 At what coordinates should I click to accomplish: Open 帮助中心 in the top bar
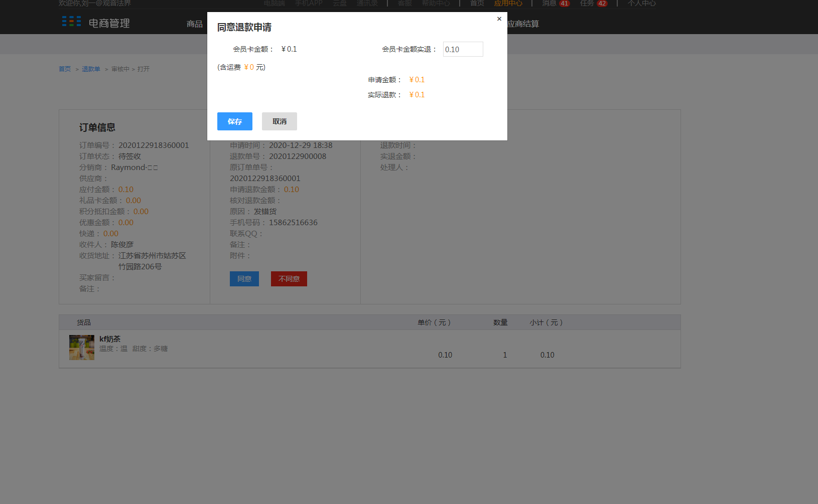pyautogui.click(x=436, y=3)
